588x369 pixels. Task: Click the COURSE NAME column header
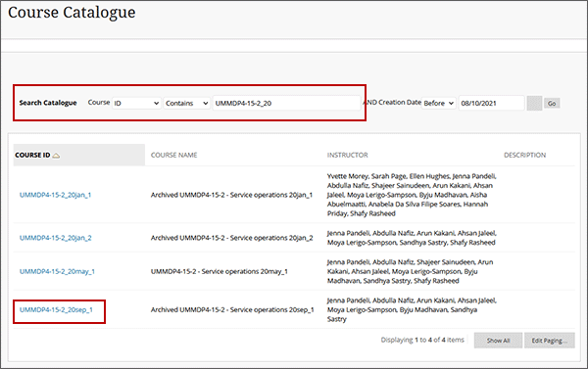coord(174,155)
